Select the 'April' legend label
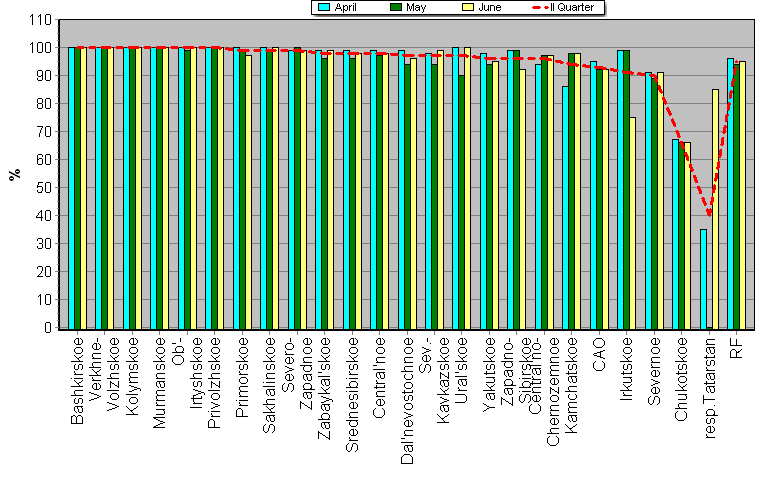 345,7
